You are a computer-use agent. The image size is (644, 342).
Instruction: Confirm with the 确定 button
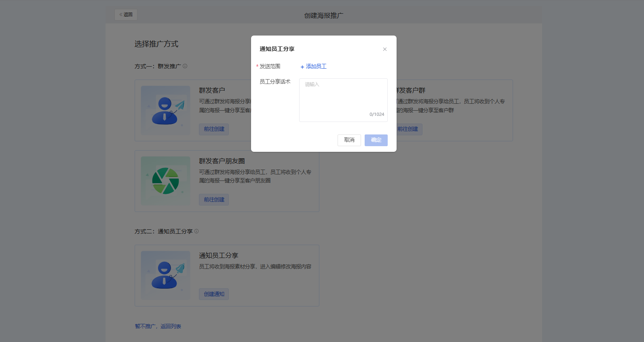[376, 140]
